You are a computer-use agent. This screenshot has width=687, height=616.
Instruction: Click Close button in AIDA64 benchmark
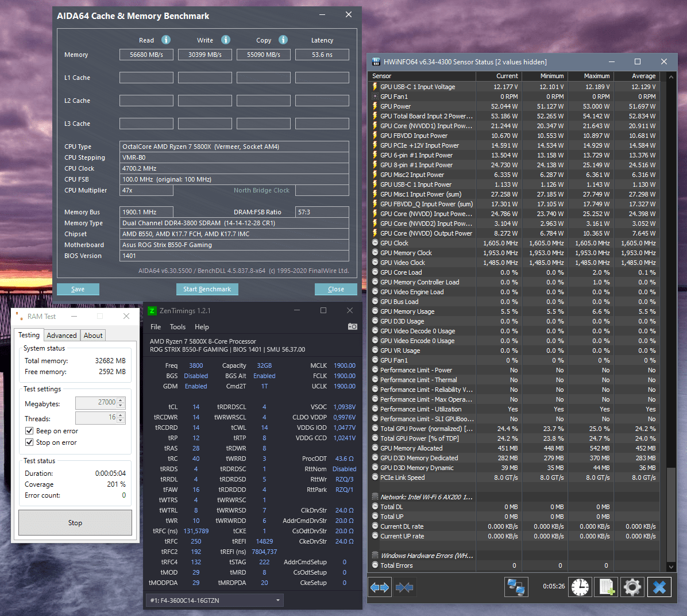pyautogui.click(x=336, y=289)
